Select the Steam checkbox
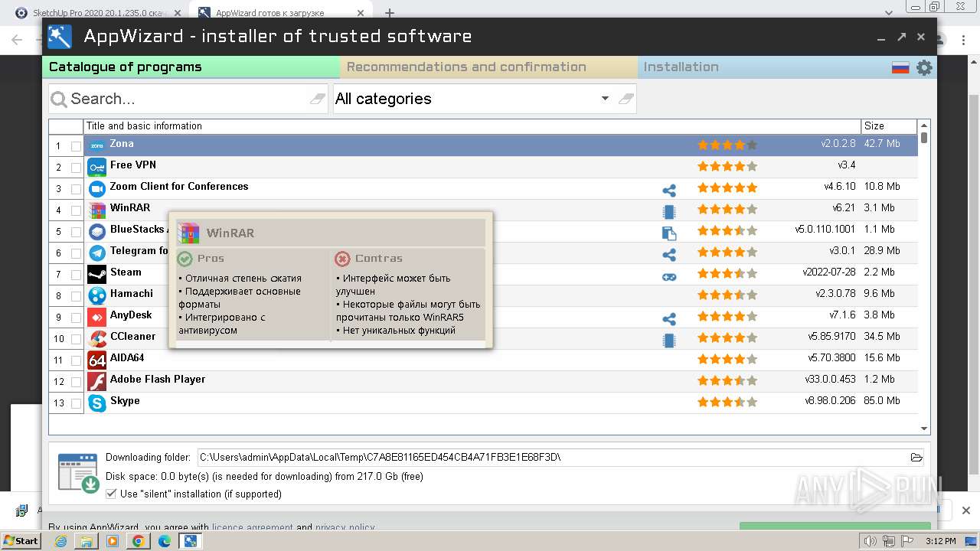This screenshot has height=551, width=980. pos(76,275)
